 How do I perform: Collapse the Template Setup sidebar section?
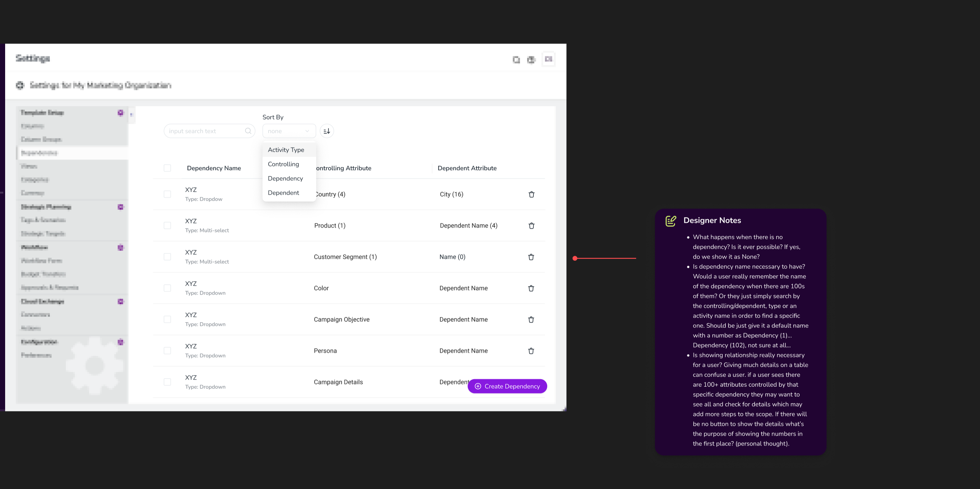[x=120, y=113]
